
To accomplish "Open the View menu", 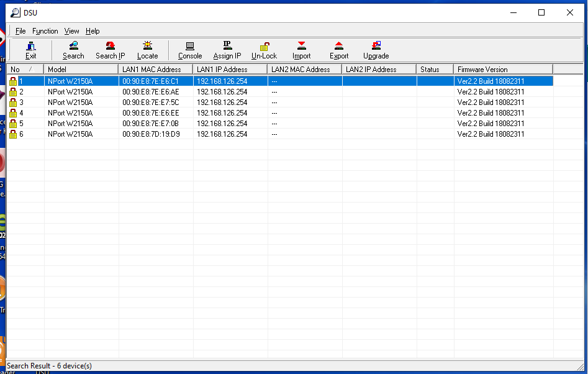I will tap(71, 31).
